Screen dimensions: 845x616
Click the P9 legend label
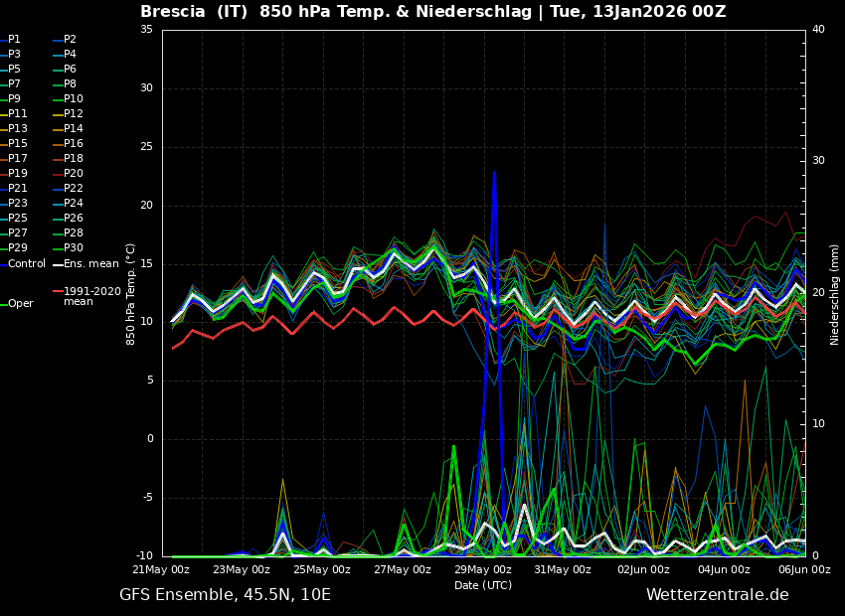coord(14,98)
